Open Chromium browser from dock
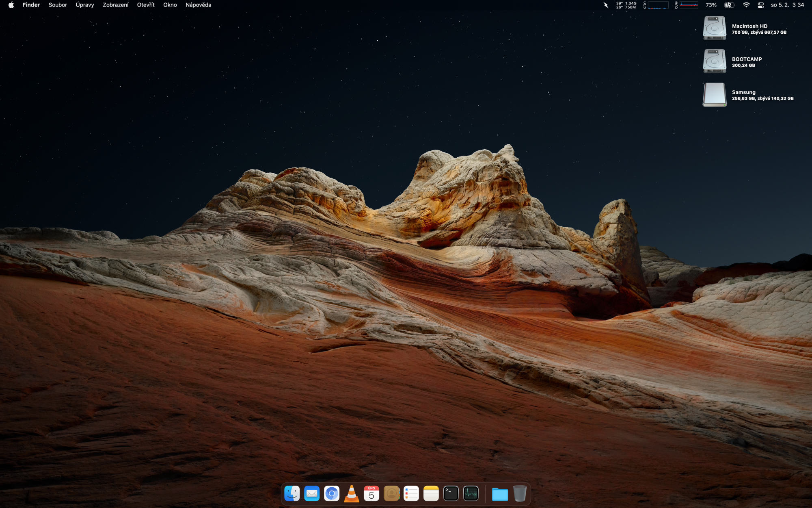 pos(332,493)
